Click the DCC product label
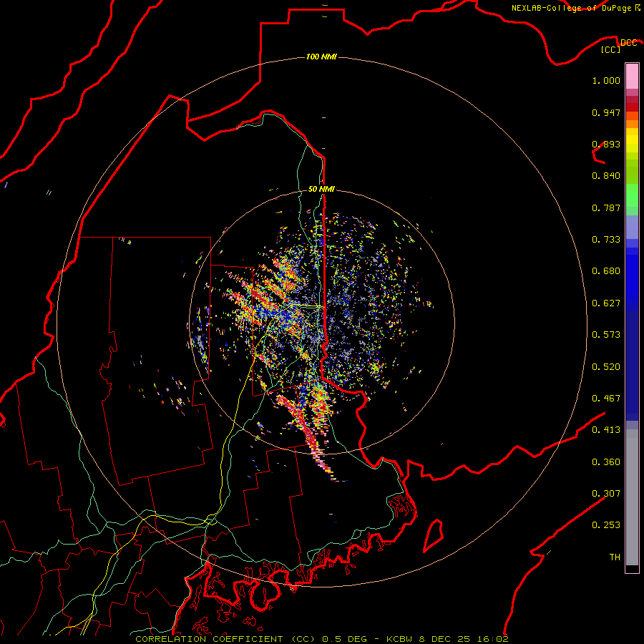 pos(628,43)
